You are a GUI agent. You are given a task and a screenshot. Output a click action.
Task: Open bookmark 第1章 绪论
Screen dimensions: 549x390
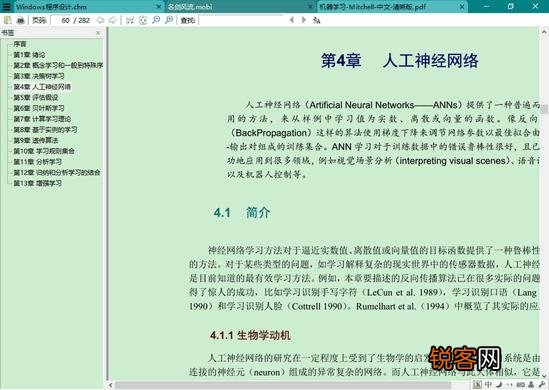[29, 55]
